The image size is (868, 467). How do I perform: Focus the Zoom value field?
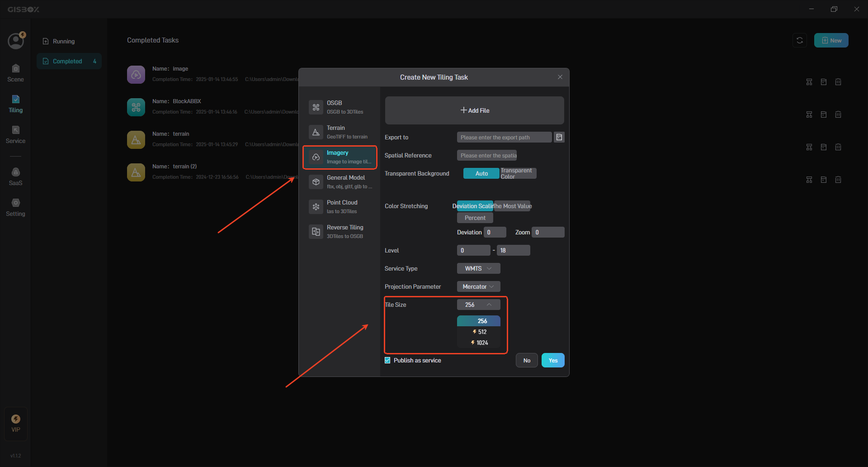click(548, 232)
